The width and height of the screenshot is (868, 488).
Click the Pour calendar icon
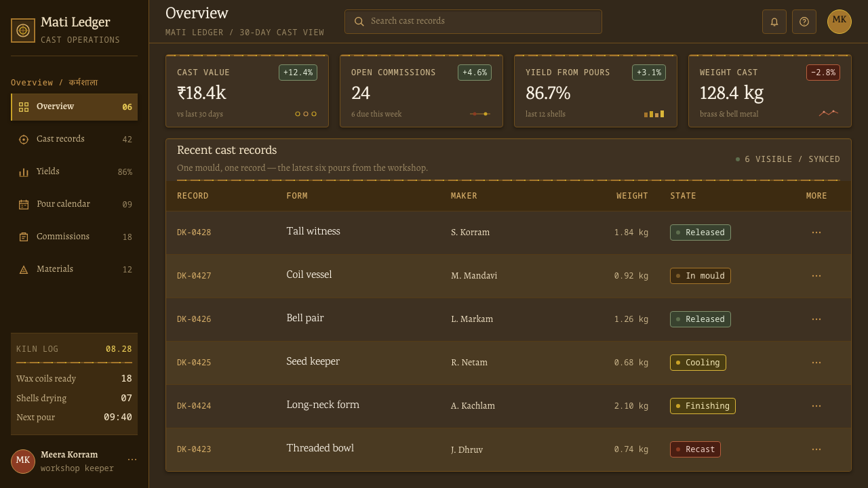coord(24,205)
